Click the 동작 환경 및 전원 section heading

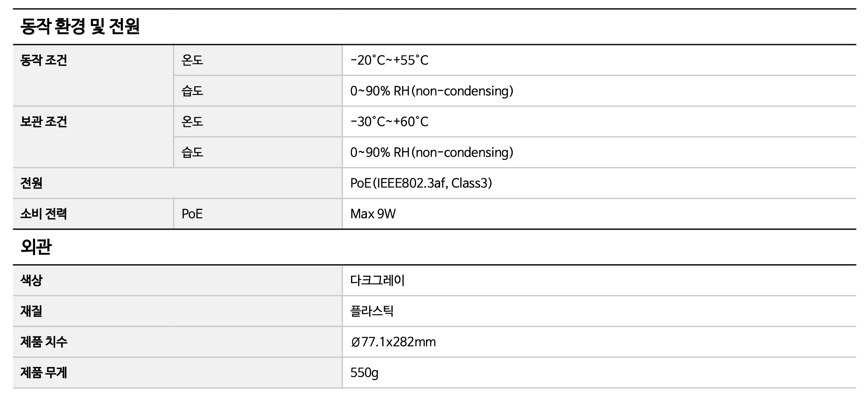(x=80, y=27)
